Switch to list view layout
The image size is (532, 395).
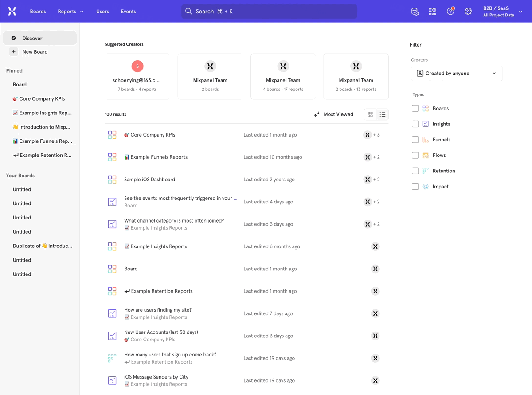point(383,114)
